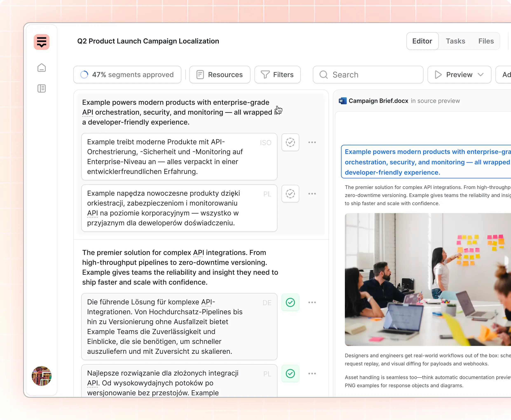Open more options for ISO German translation
The width and height of the screenshot is (511, 420).
coord(312,142)
